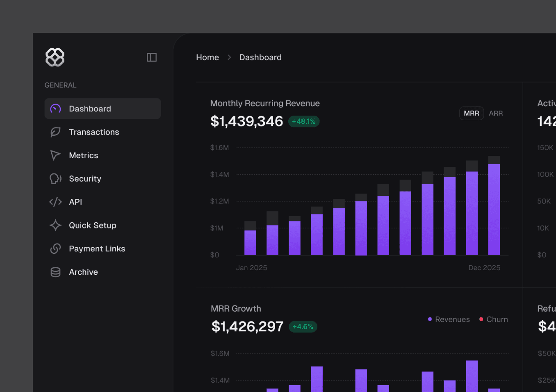Collapse the sidebar panel icon
This screenshot has width=556, height=392.
152,57
